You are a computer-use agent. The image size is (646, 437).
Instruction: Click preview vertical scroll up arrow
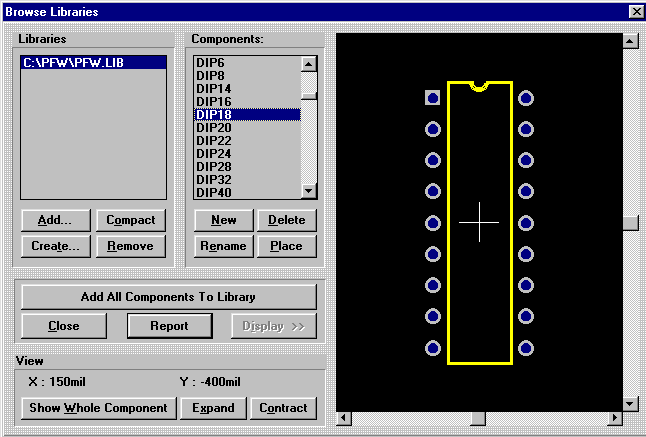tap(630, 41)
